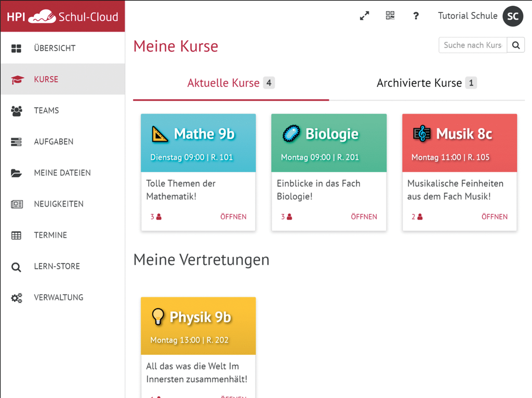
Task: Select the Termine calendar icon
Action: tap(17, 235)
